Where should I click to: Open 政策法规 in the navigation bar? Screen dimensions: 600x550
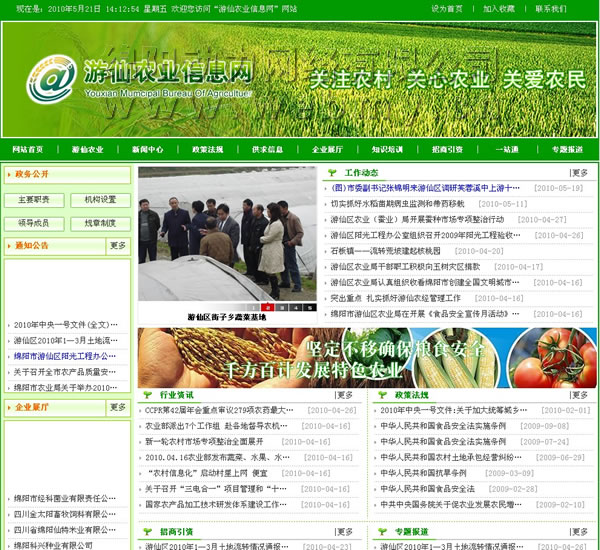pyautogui.click(x=207, y=149)
